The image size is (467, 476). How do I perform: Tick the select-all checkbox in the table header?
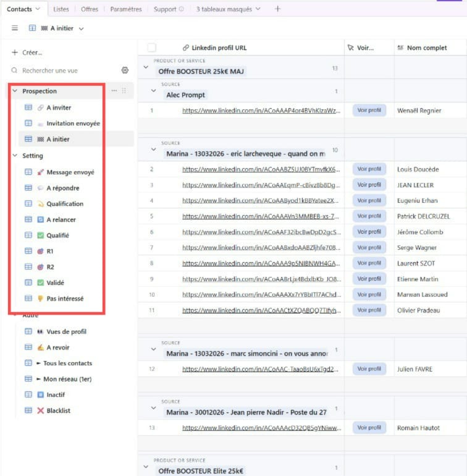[152, 48]
